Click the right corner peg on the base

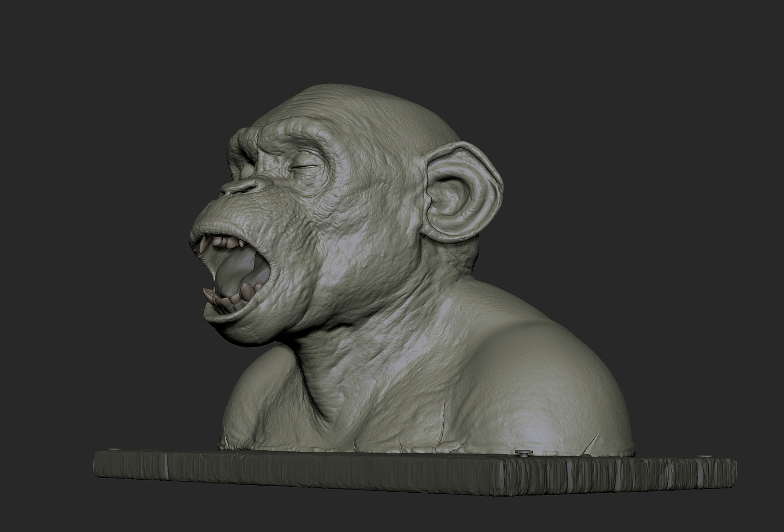pos(703,455)
